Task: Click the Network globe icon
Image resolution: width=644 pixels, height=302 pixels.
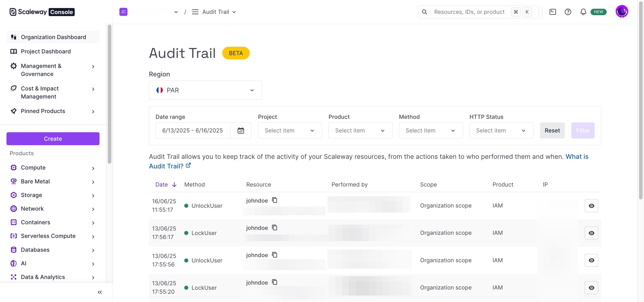Action: pos(13,209)
